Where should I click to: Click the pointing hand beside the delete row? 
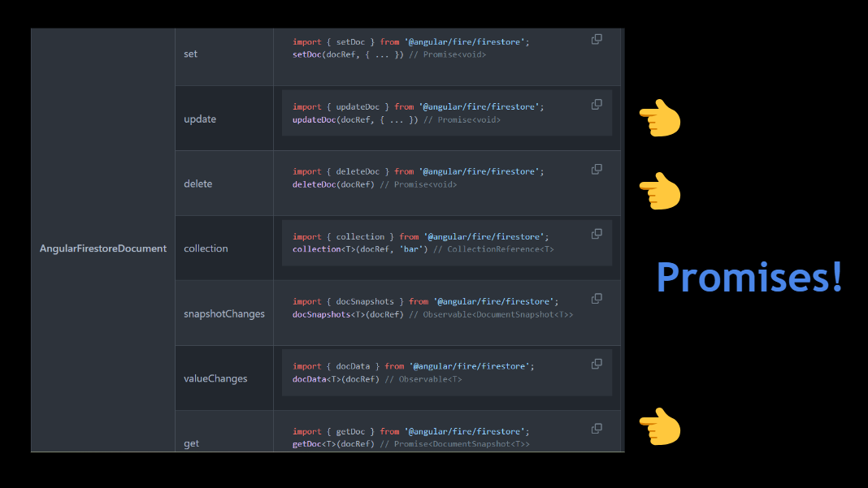(x=659, y=191)
